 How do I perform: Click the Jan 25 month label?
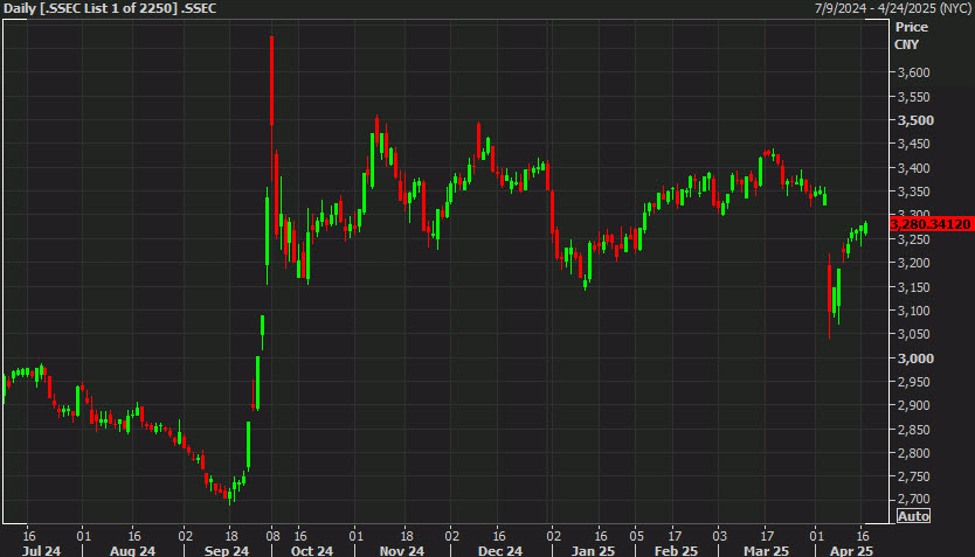(593, 551)
